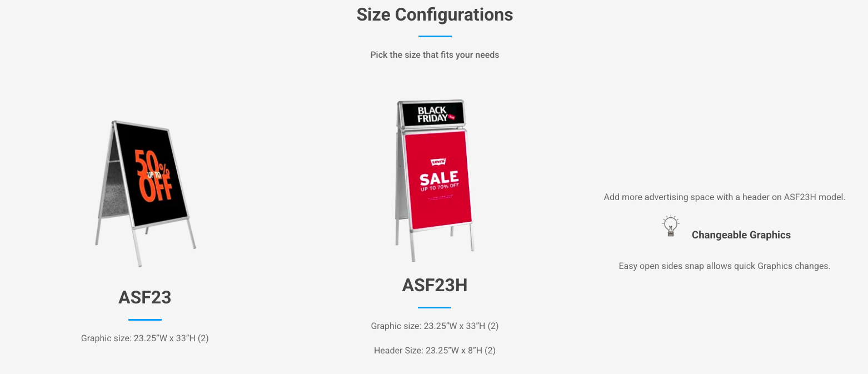The image size is (868, 374).
Task: Click the graphic size text under ASF23
Action: [144, 338]
